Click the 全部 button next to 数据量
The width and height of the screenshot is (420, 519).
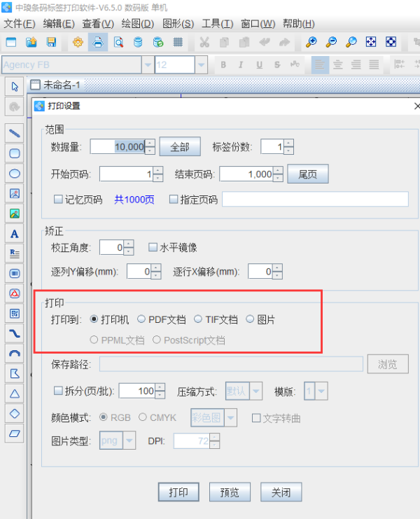click(x=180, y=147)
